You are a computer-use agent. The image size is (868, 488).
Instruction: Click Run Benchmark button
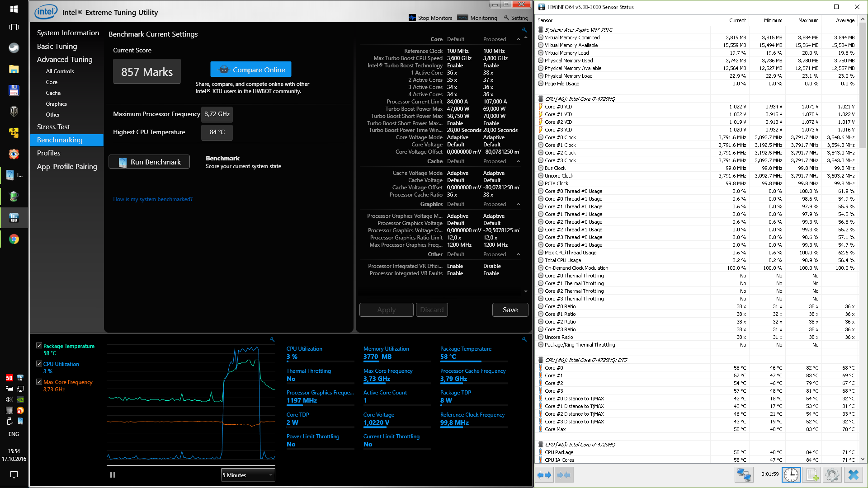tap(149, 162)
